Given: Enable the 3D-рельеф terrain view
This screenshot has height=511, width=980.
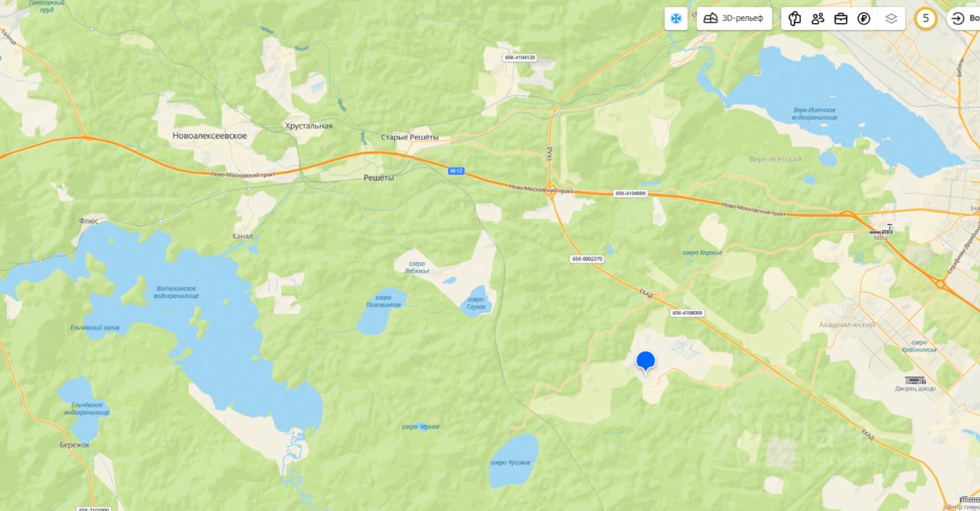Looking at the screenshot, I should (x=734, y=18).
